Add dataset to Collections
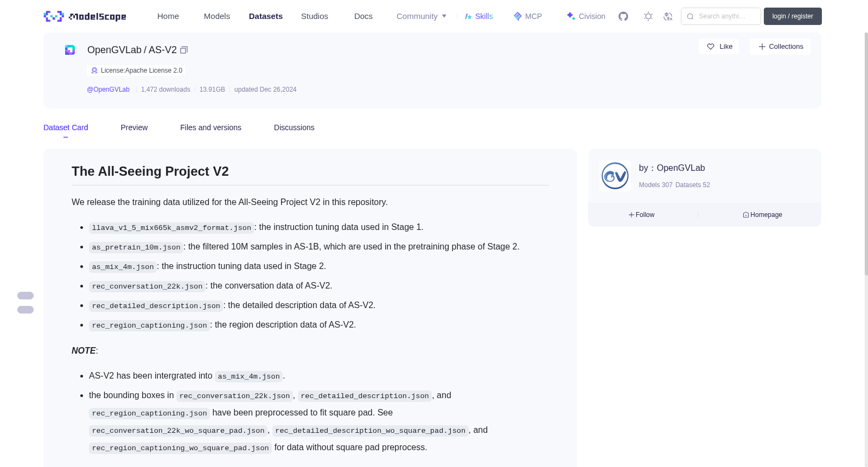868x467 pixels. (x=780, y=47)
